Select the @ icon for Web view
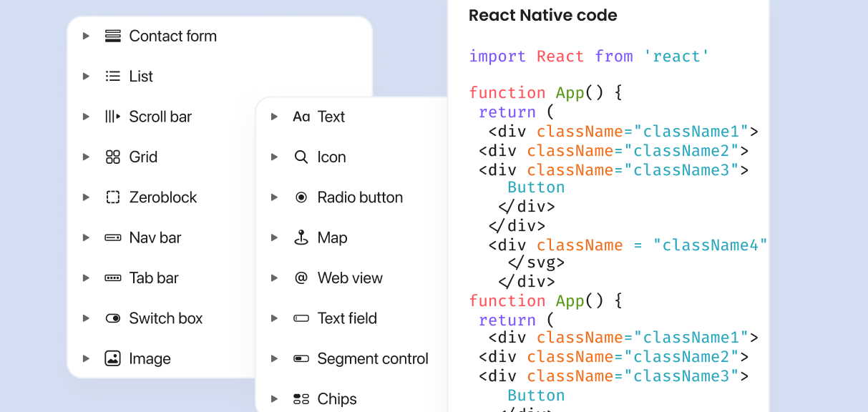This screenshot has width=868, height=412. 301,278
